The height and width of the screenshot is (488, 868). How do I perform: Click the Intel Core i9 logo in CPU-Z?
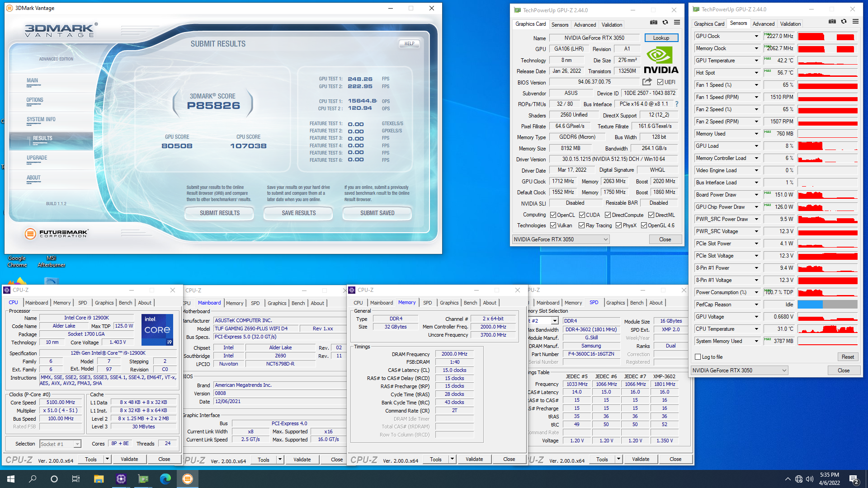[157, 330]
